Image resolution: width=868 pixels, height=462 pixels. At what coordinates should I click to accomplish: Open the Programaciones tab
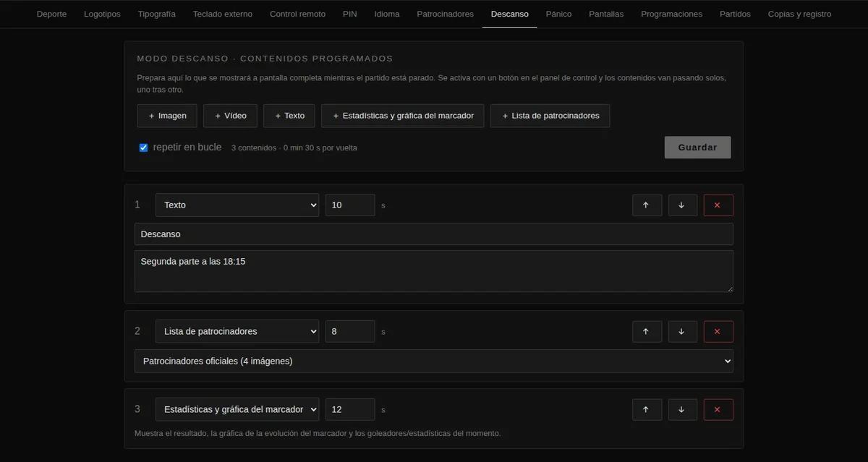click(x=672, y=14)
